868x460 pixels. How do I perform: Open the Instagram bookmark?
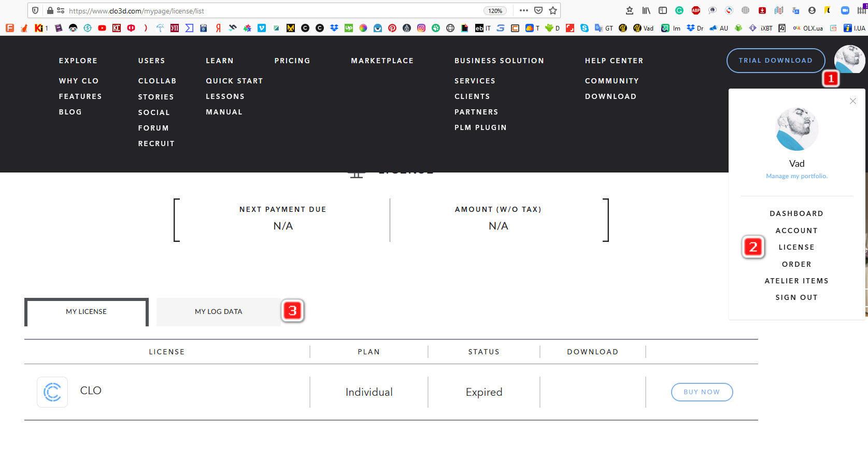coord(421,28)
